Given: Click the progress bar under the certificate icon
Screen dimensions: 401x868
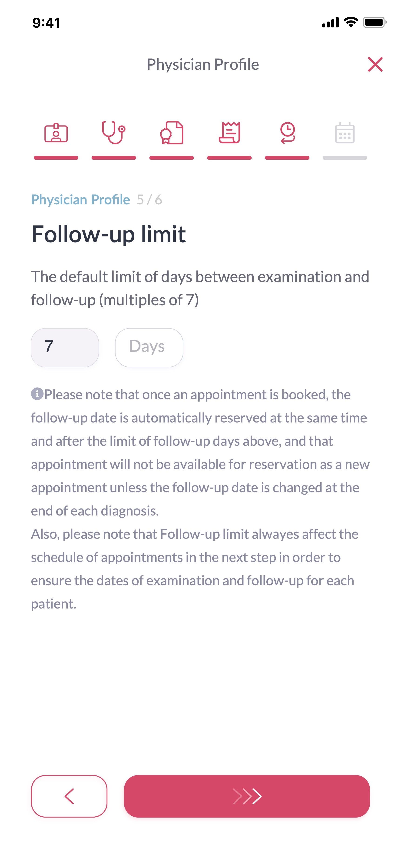Looking at the screenshot, I should point(172,158).
